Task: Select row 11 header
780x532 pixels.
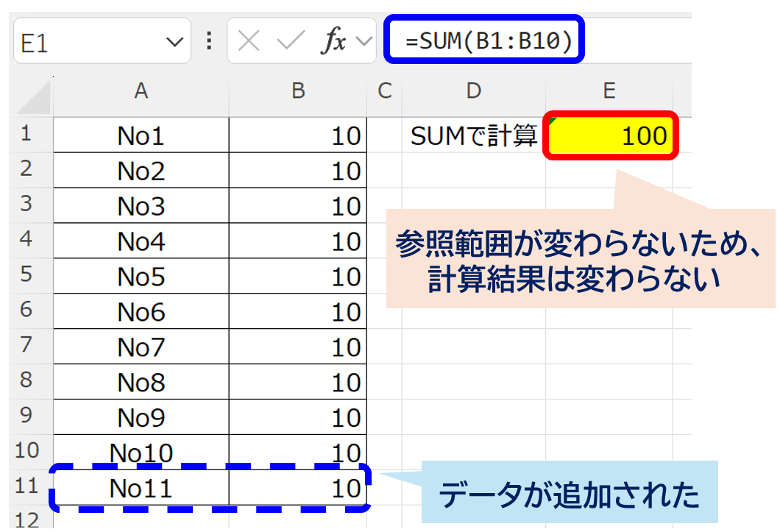Action: point(26,486)
